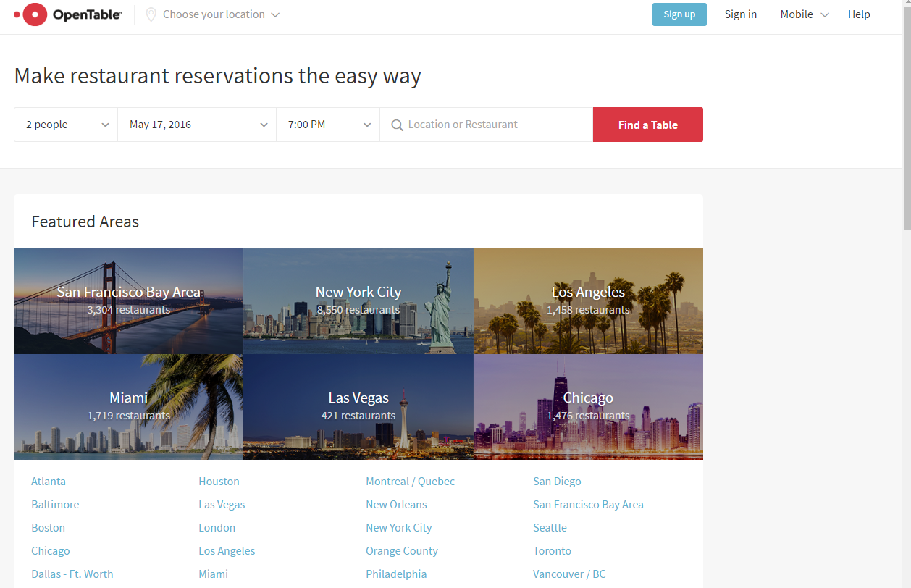
Task: Open the Chicago featured tile
Action: pos(588,407)
